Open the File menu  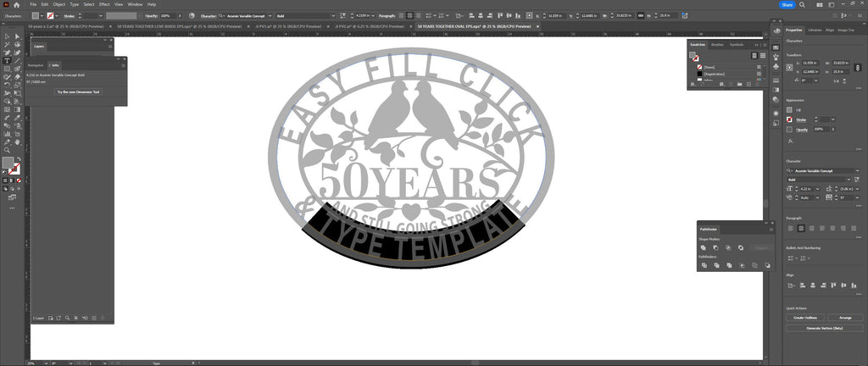pos(33,4)
